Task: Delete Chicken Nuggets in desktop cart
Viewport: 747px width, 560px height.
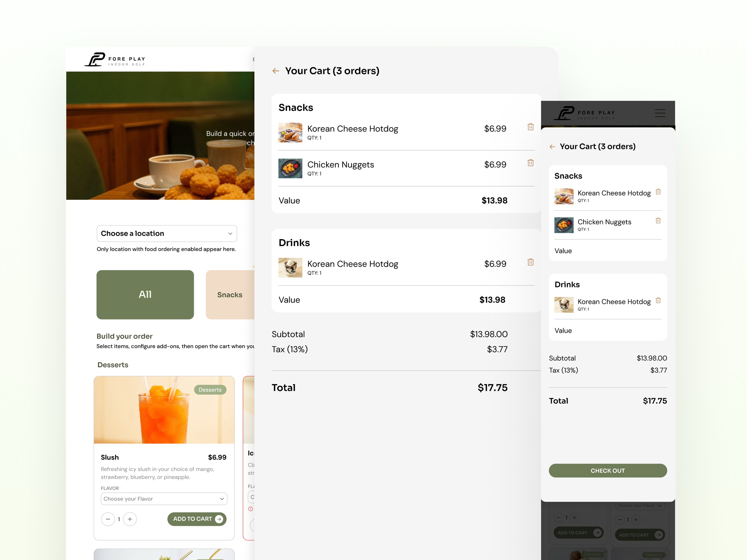Action: pos(530,163)
